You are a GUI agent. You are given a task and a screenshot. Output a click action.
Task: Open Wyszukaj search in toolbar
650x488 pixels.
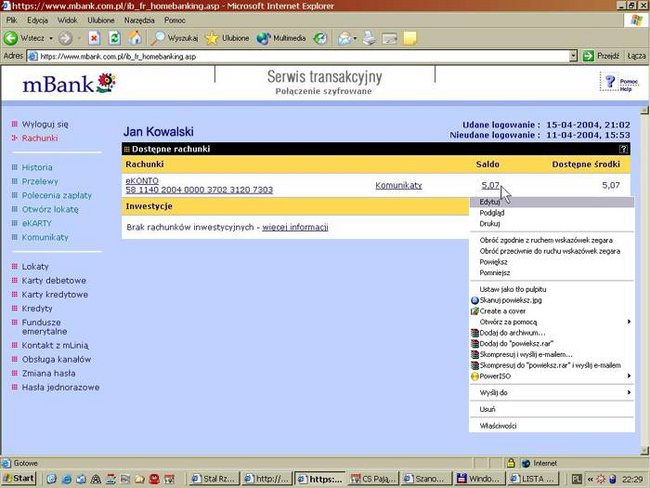[174, 38]
